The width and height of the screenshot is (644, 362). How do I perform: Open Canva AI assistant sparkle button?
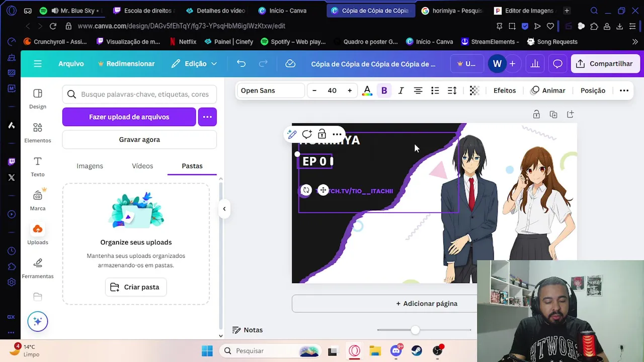tap(38, 321)
